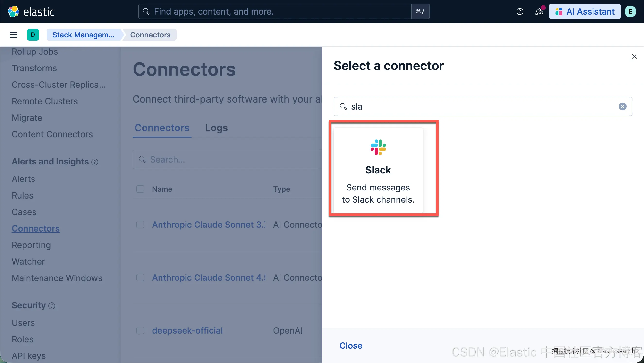
Task: Select the deepseek-official row checkbox
Action: 140,330
